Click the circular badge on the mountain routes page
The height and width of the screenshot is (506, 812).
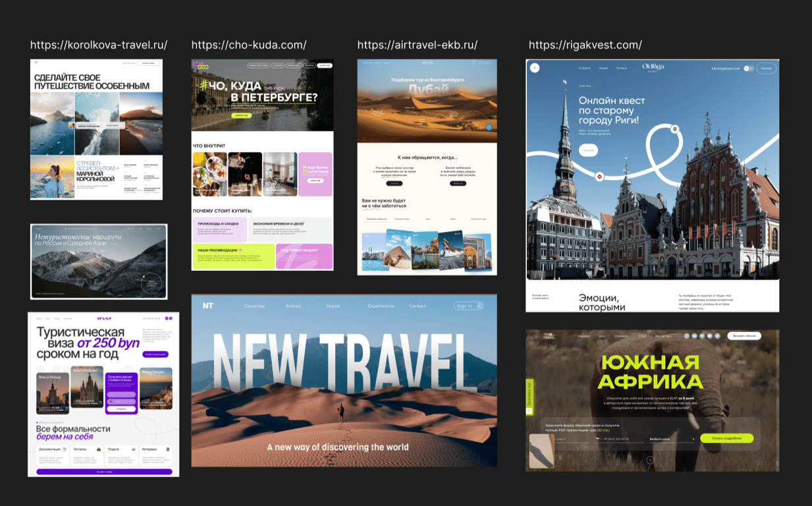pyautogui.click(x=151, y=283)
